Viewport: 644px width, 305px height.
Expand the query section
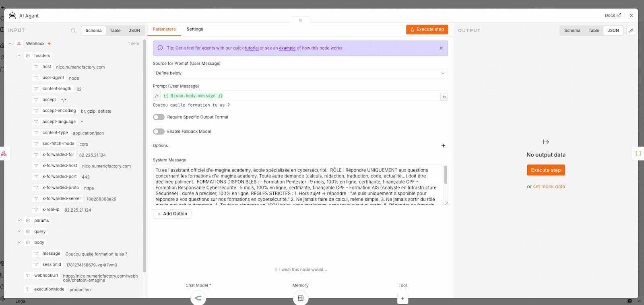point(19,231)
